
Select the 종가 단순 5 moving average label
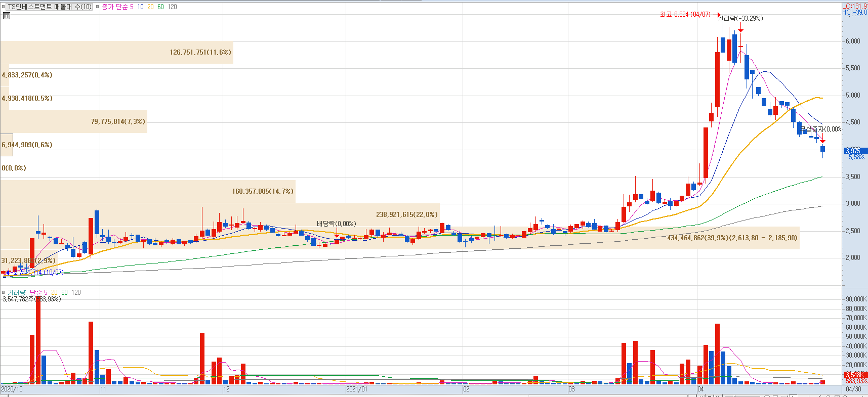pyautogui.click(x=118, y=7)
